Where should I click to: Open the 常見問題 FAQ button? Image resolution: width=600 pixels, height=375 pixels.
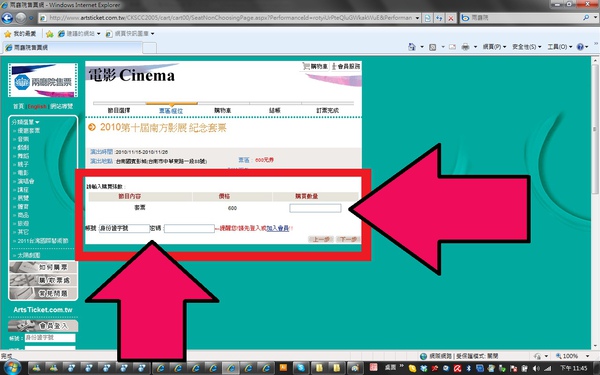[x=43, y=293]
